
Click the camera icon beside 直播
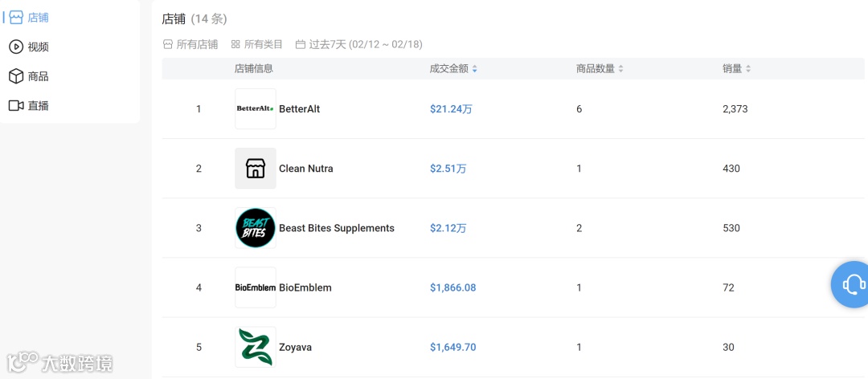pos(16,106)
